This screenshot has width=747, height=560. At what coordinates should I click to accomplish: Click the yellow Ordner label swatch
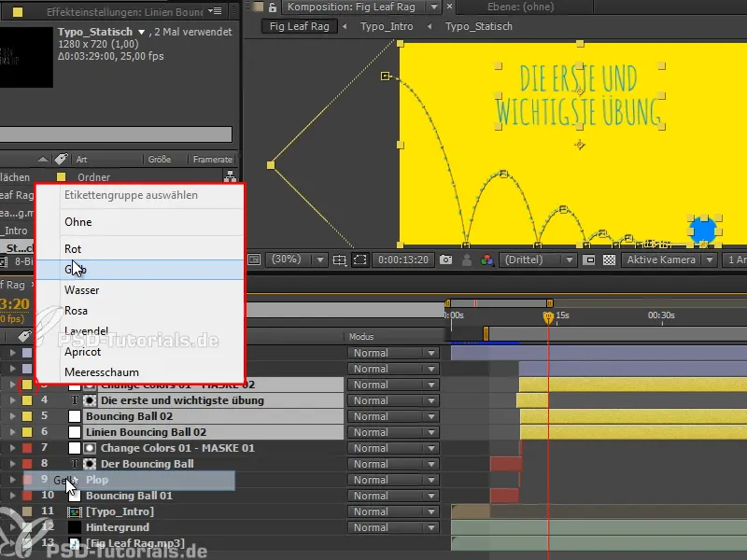tap(61, 177)
